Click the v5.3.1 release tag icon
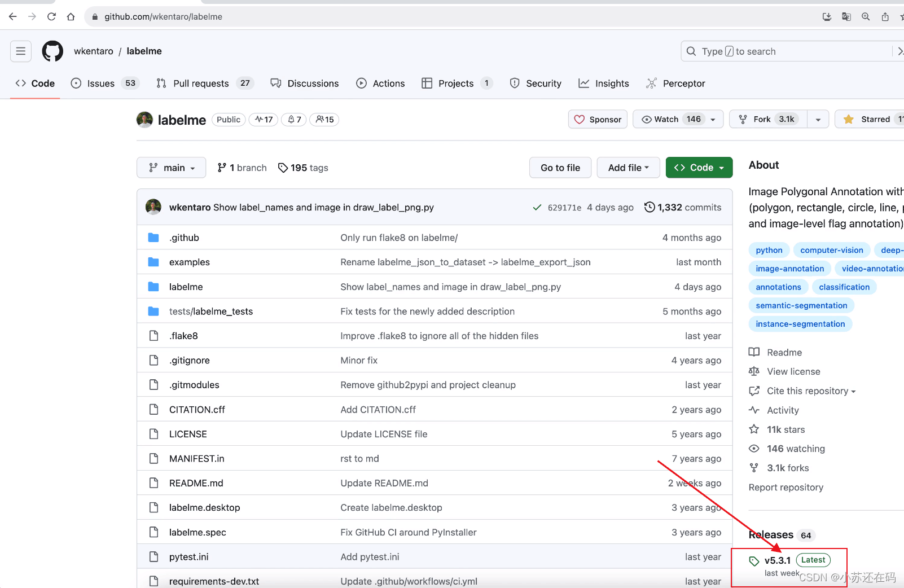 pyautogui.click(x=754, y=561)
